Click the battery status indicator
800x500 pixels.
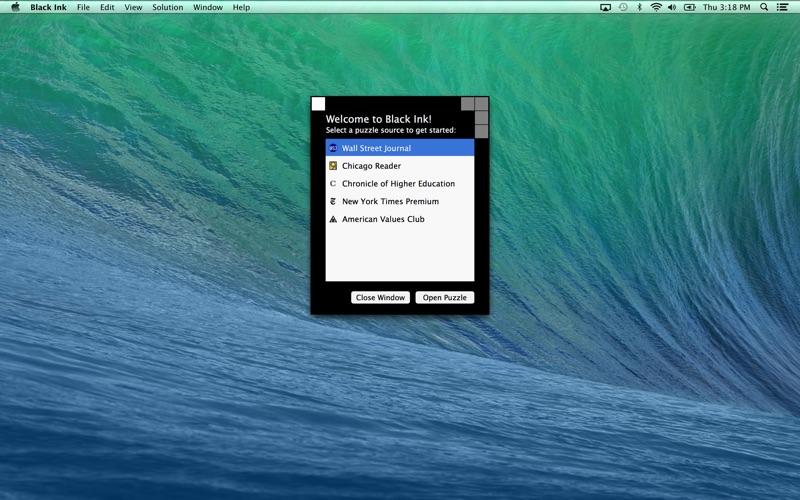pyautogui.click(x=689, y=7)
